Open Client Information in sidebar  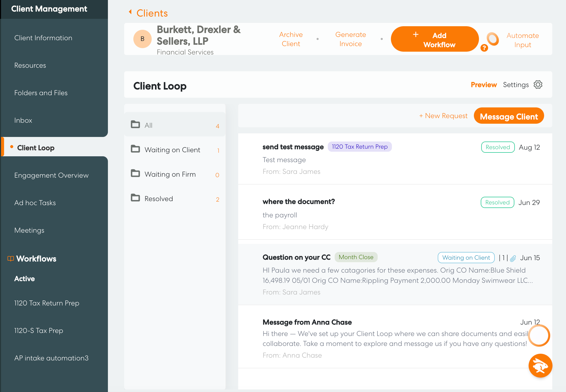pos(43,38)
